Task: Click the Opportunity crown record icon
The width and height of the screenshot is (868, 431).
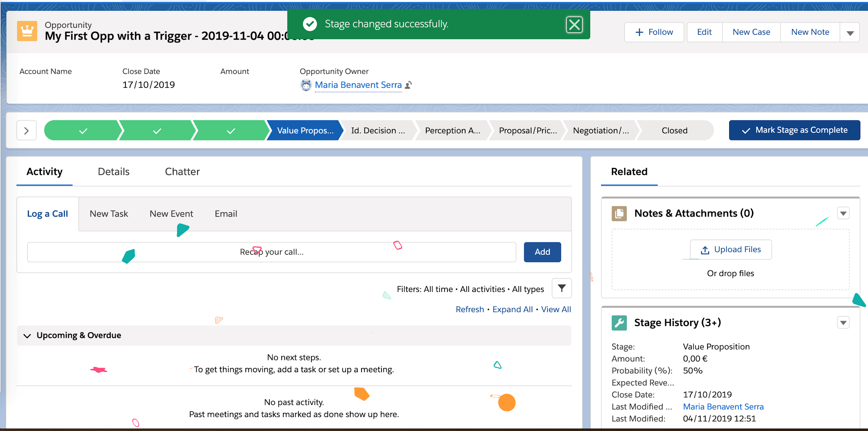Action: click(x=27, y=31)
